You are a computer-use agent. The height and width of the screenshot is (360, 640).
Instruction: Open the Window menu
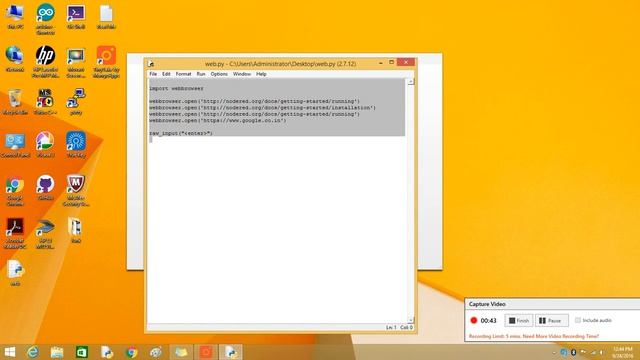(x=242, y=74)
